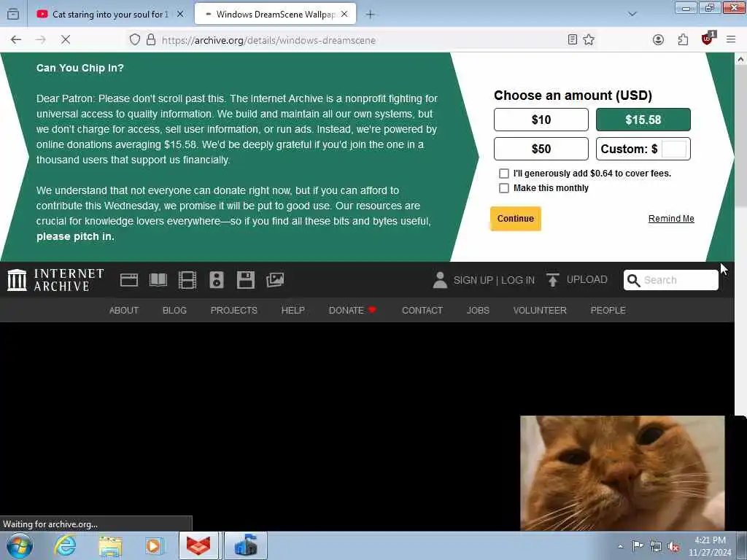The image size is (747, 560).
Task: Open the Images icon
Action: [275, 280]
